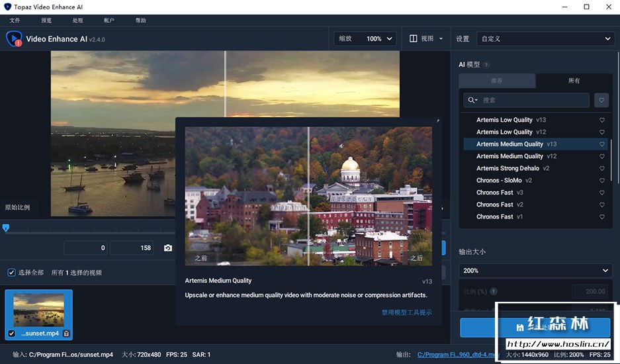Click the camera snapshot icon

click(x=168, y=248)
